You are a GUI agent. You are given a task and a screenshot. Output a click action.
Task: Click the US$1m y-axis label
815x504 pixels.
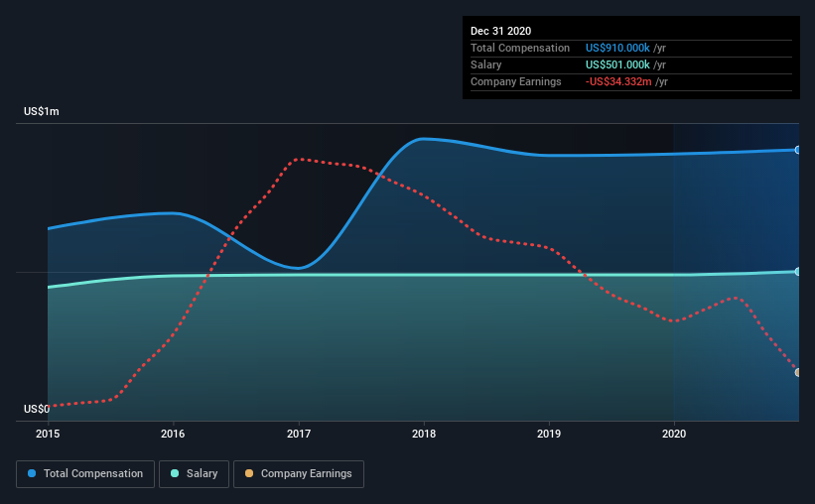pyautogui.click(x=42, y=111)
